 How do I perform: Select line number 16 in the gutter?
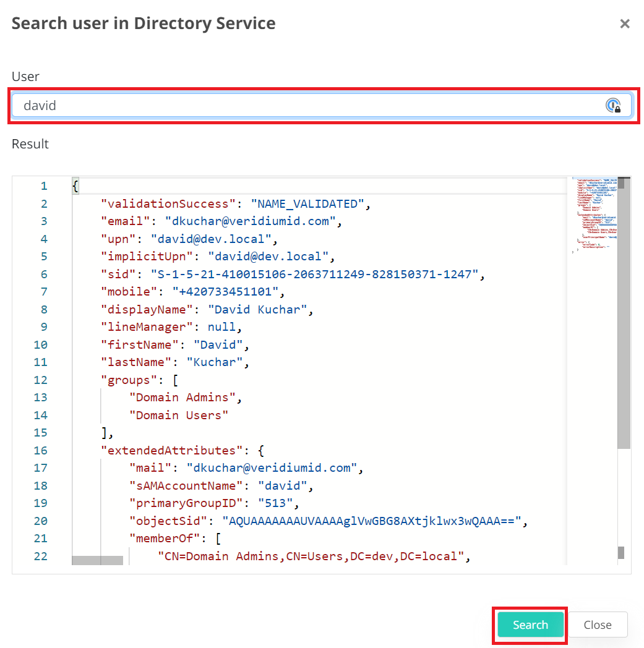tap(40, 450)
